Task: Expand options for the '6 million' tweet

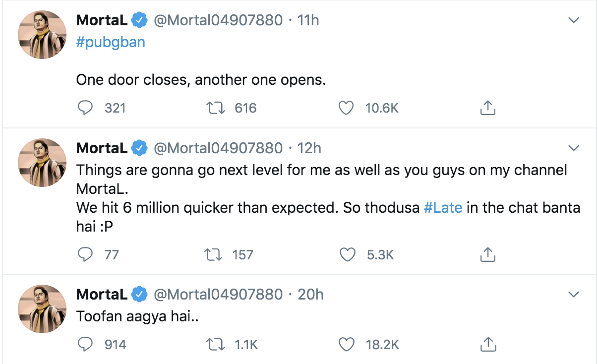Action: click(574, 148)
